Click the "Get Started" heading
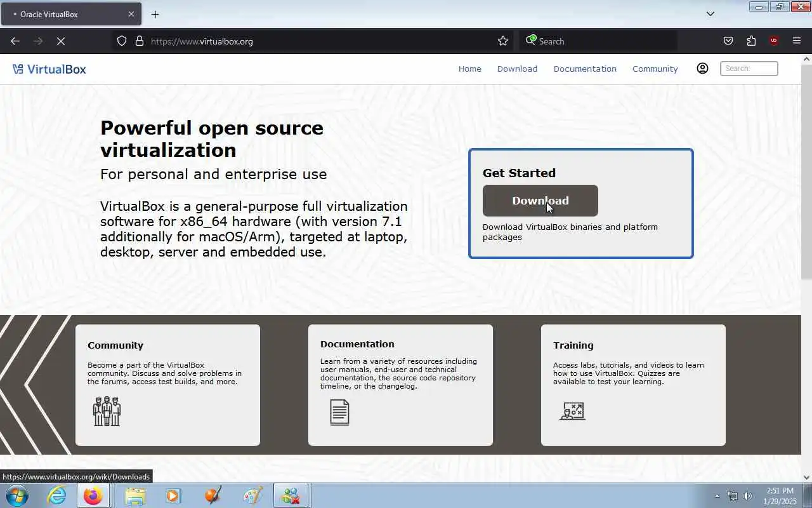Viewport: 812px width, 508px height. click(x=519, y=173)
